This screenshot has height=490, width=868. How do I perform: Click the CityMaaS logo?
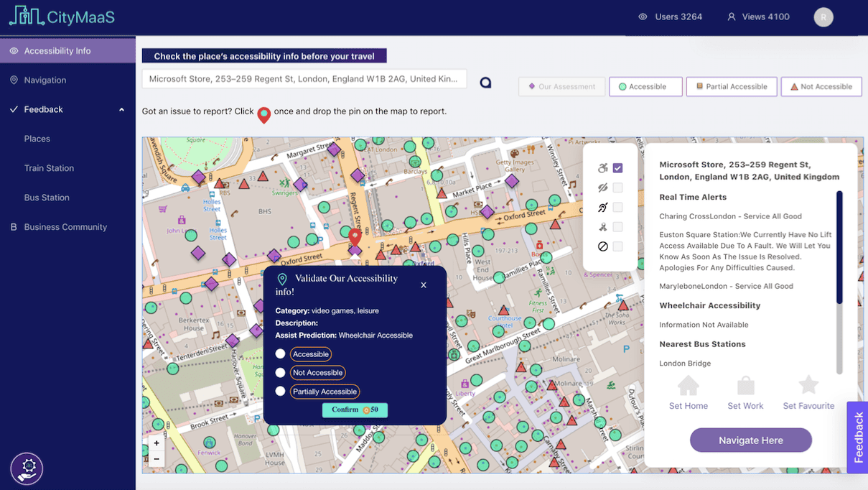coord(62,16)
